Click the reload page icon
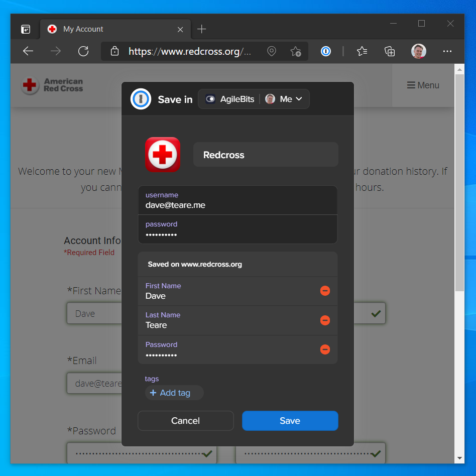The image size is (476, 476). [x=83, y=51]
